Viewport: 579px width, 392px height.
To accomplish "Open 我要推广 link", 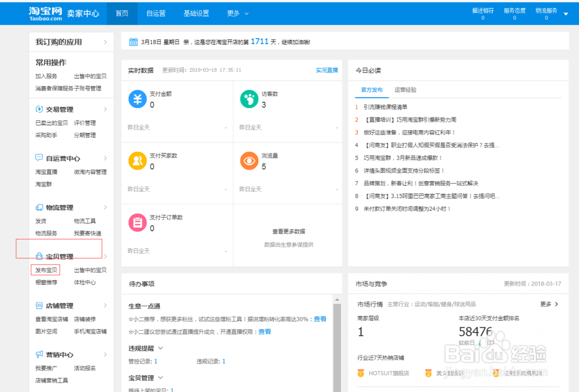I will click(x=46, y=368).
